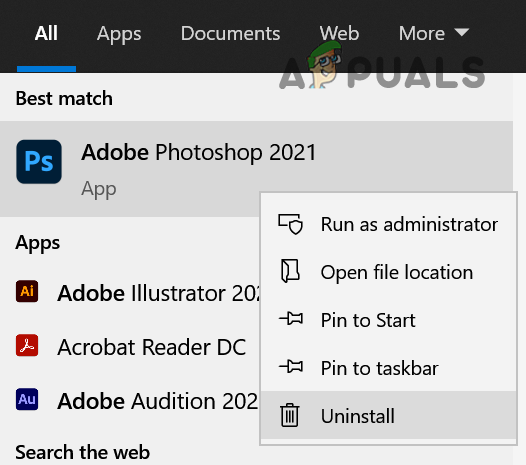The image size is (526, 465).
Task: Select Pin to Start in the menu
Action: click(x=388, y=320)
